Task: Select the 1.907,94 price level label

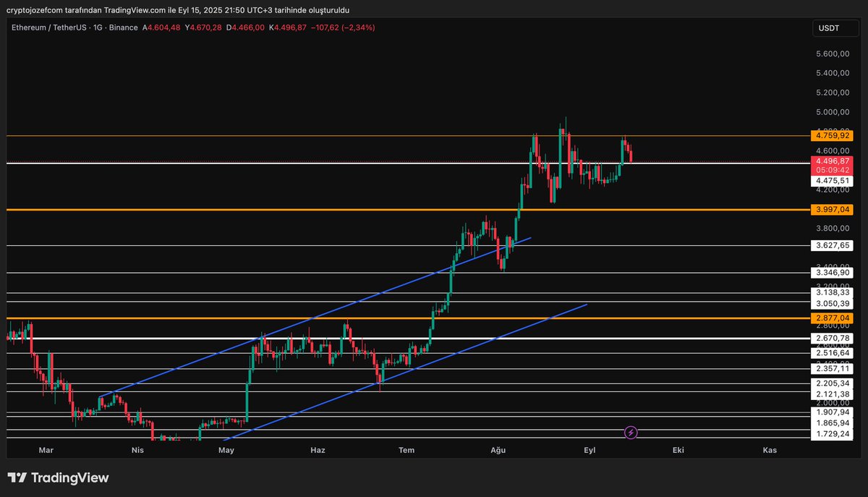Action: [x=832, y=412]
